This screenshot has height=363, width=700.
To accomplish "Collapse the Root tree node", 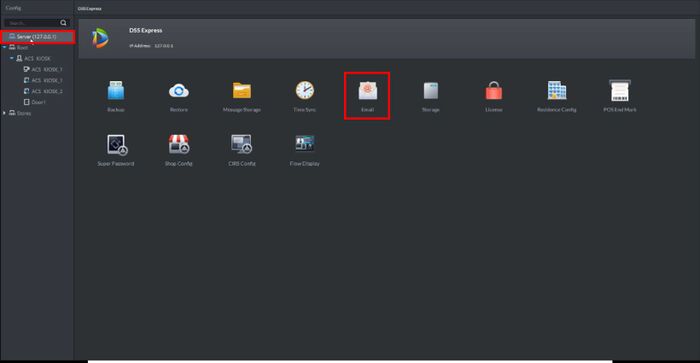I will (x=4, y=47).
